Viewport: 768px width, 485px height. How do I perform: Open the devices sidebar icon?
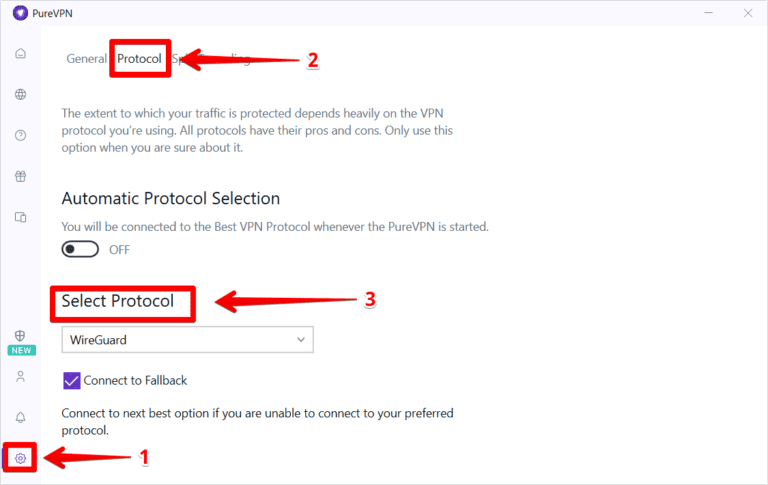[20, 217]
